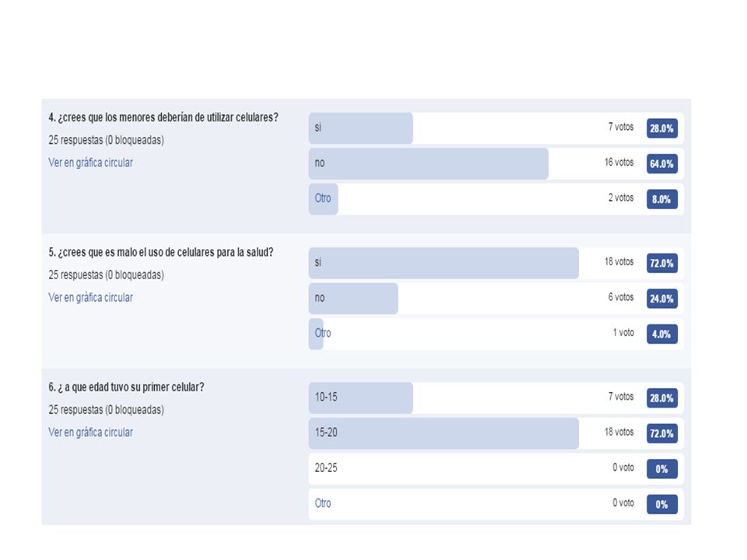Click question 6 title about primer celular
The width and height of the screenshot is (747, 560).
126,387
